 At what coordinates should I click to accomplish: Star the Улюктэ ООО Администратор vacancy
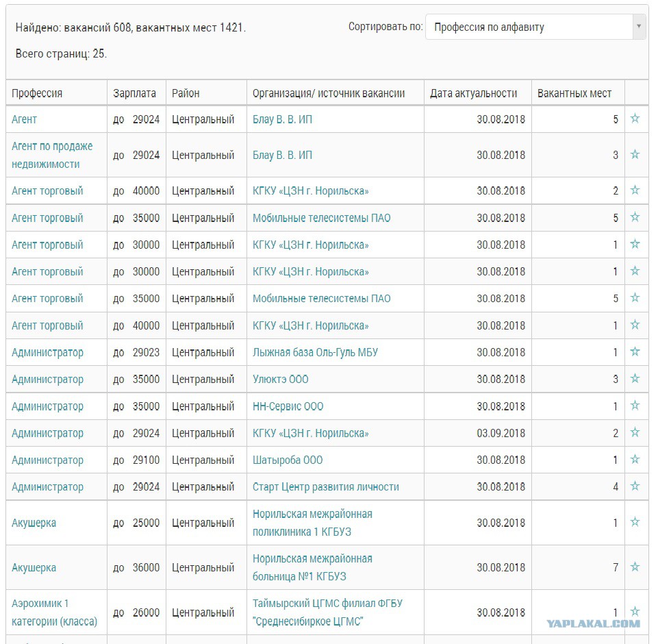coord(635,378)
